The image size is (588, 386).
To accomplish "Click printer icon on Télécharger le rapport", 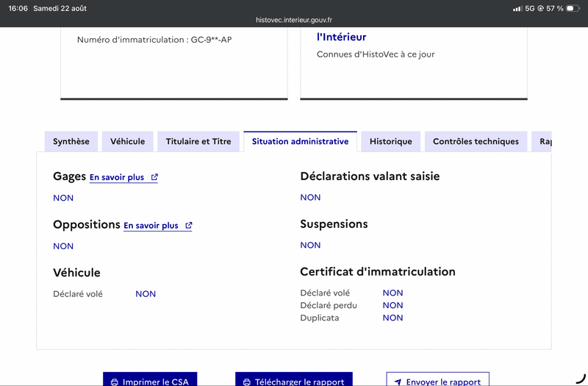I will pyautogui.click(x=247, y=382).
